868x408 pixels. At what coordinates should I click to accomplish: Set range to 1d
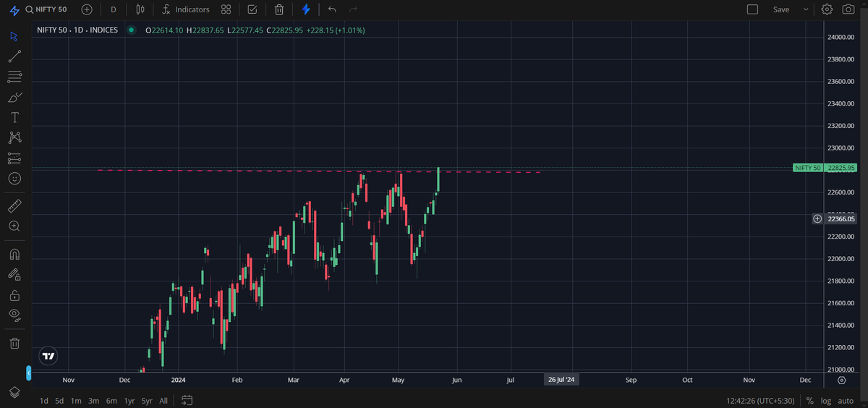tap(43, 401)
